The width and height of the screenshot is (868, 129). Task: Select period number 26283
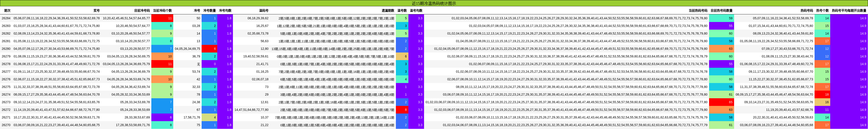(6, 26)
